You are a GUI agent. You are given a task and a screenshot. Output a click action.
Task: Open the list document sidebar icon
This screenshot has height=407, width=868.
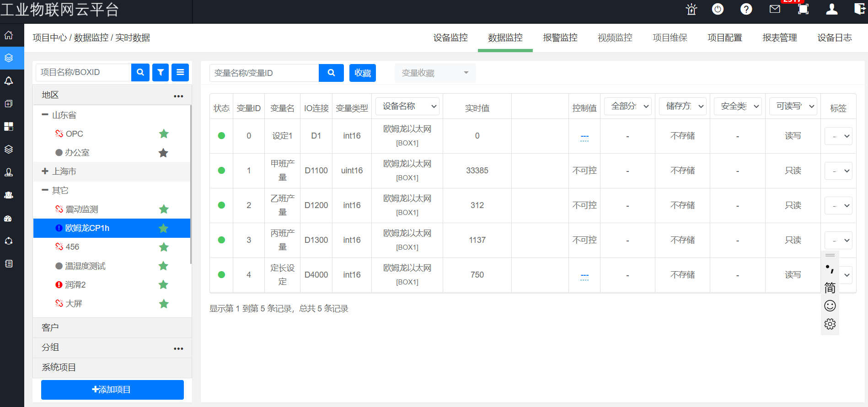[9, 264]
